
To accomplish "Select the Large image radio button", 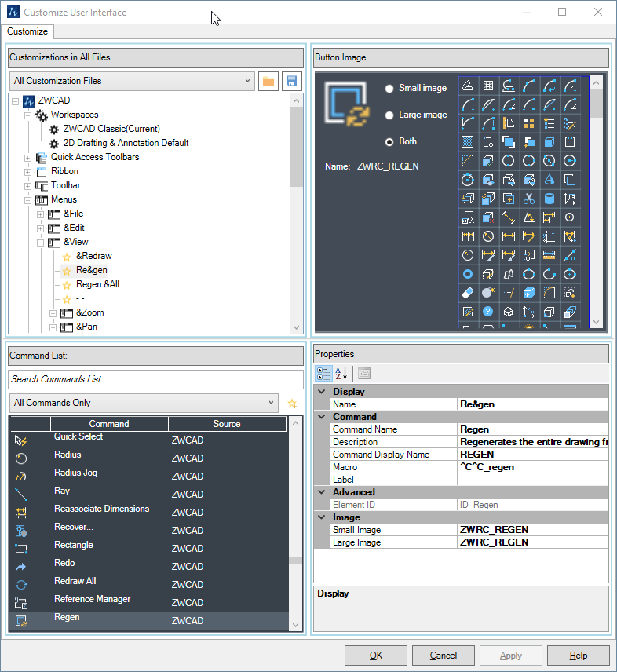I will point(389,115).
